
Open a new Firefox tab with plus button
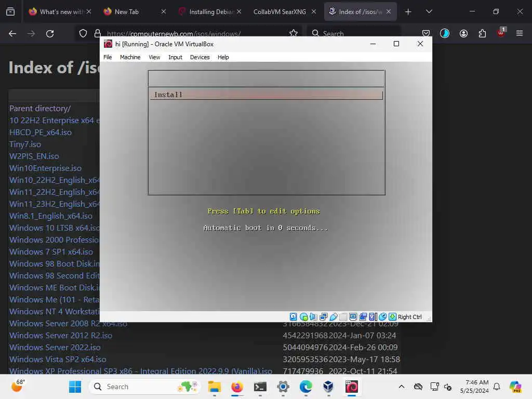point(408,12)
